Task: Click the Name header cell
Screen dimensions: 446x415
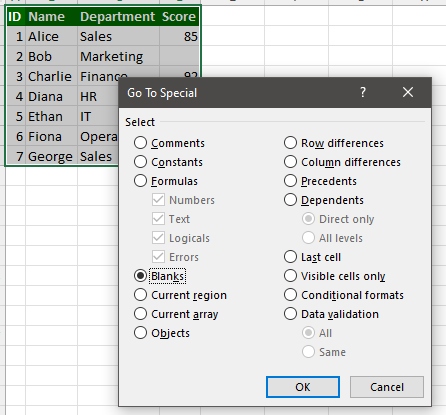Action: click(x=52, y=16)
